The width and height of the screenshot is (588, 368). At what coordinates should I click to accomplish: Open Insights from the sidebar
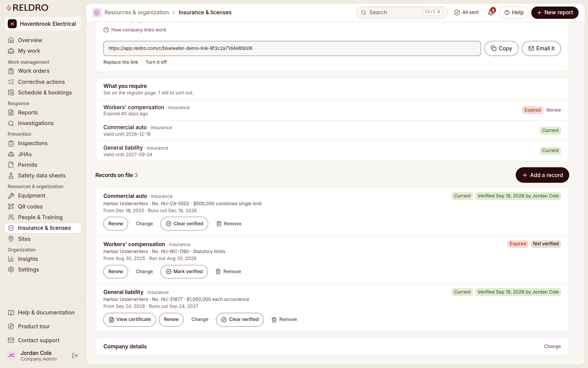point(43,259)
